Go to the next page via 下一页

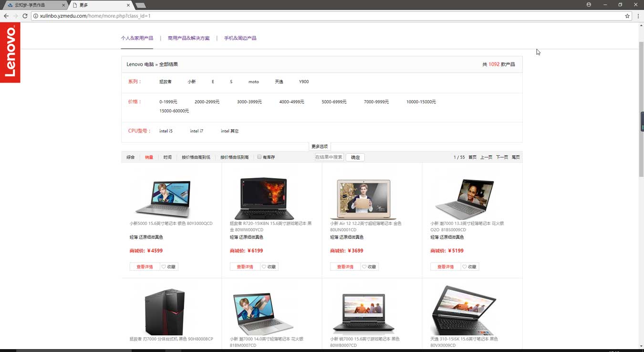pos(502,157)
